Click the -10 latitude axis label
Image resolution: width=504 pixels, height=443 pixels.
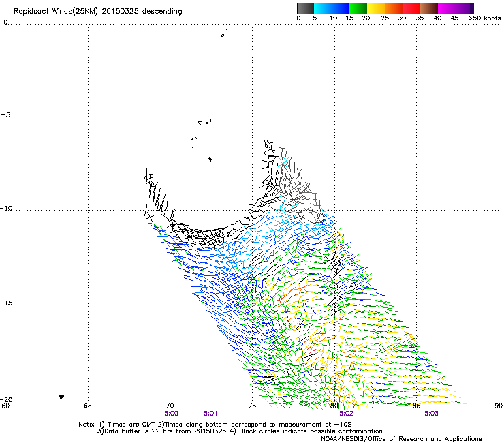click(6, 208)
